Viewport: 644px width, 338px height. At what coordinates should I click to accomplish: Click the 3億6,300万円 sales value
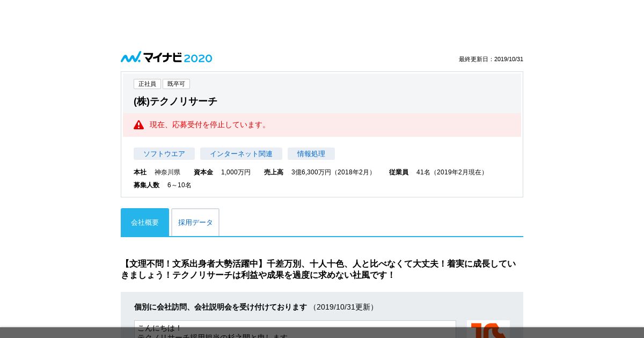coord(333,172)
